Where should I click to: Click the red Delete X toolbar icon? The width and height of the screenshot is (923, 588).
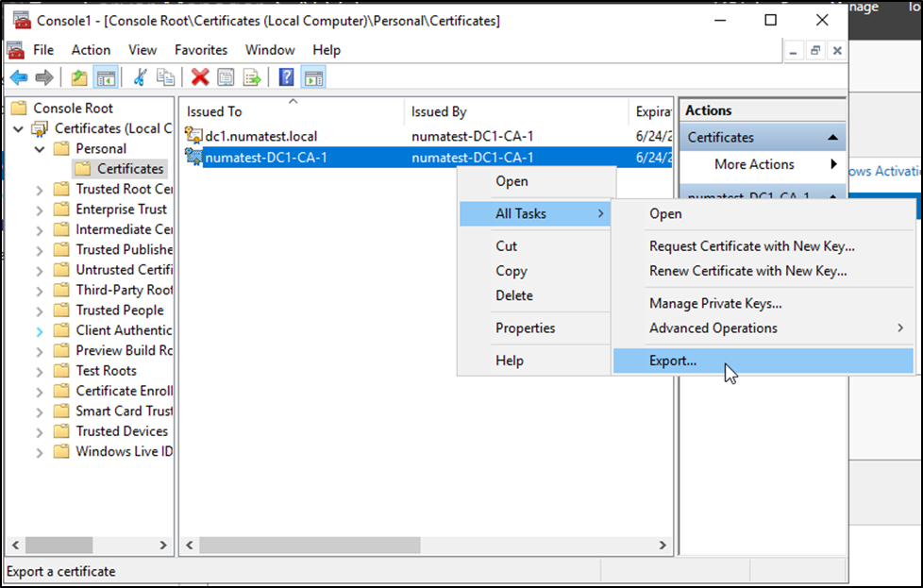[200, 77]
